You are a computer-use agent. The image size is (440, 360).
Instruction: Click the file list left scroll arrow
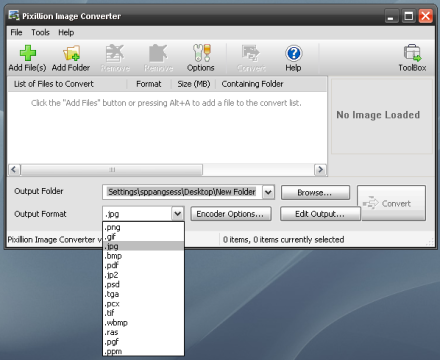pos(14,169)
